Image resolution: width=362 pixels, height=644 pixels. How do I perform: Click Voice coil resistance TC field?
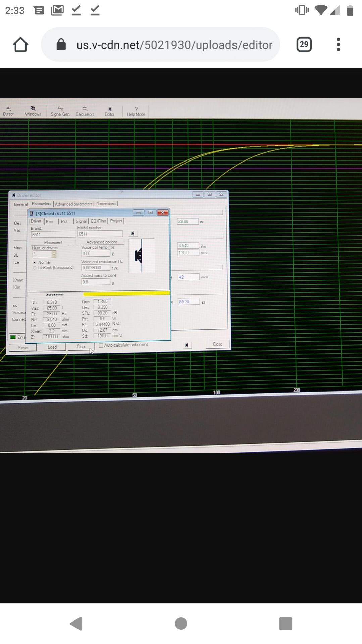pyautogui.click(x=96, y=268)
